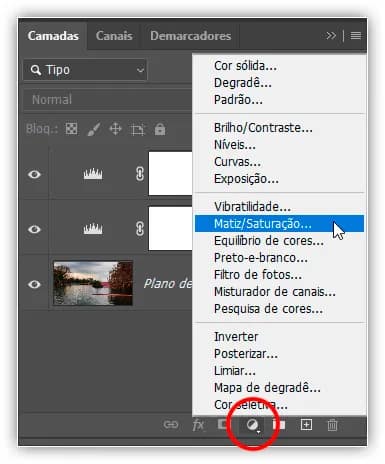Click the add layer mask icon
385x464 pixels.
pos(222,424)
